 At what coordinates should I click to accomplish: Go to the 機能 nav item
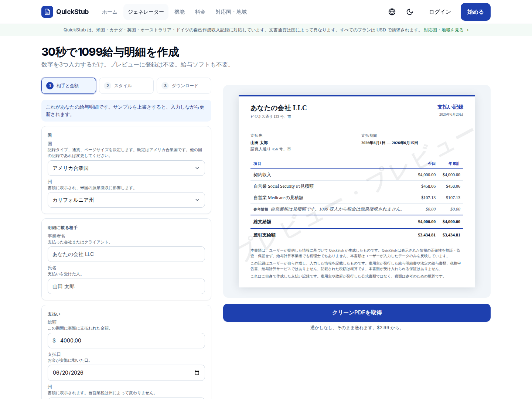tap(180, 12)
